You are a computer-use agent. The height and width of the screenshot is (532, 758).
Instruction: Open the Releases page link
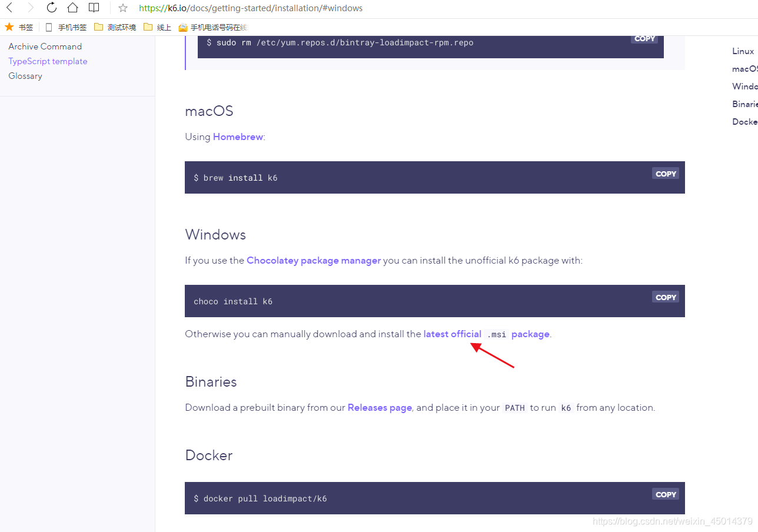pyautogui.click(x=380, y=407)
